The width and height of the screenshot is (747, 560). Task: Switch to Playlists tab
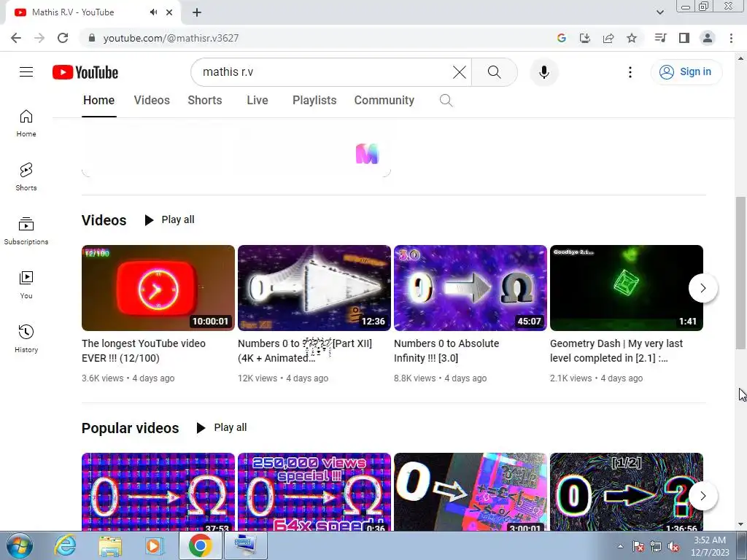314,101
